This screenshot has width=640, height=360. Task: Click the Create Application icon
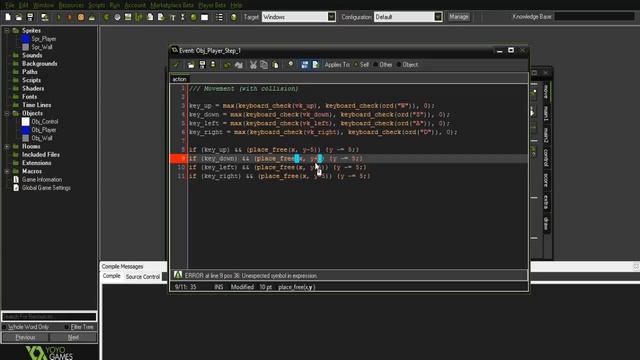[44, 17]
